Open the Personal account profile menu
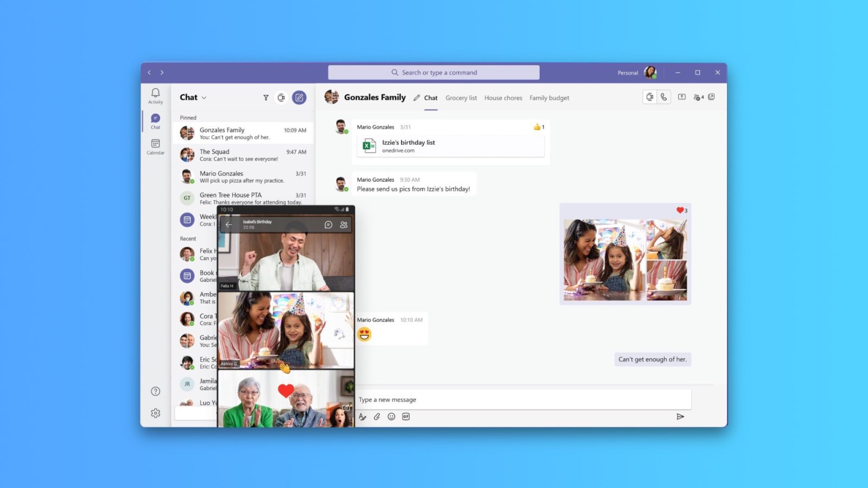Screen dimensions: 868x488 coord(650,72)
